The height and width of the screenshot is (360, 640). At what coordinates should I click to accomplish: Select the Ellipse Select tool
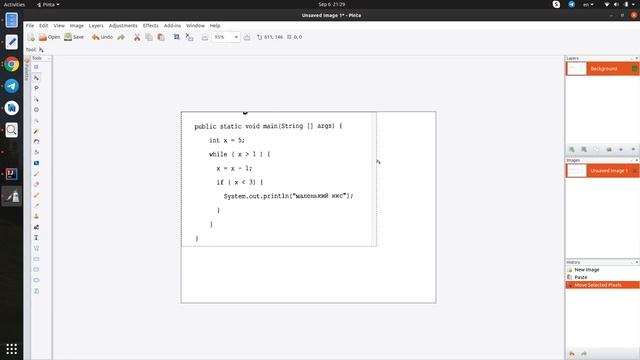click(x=36, y=110)
